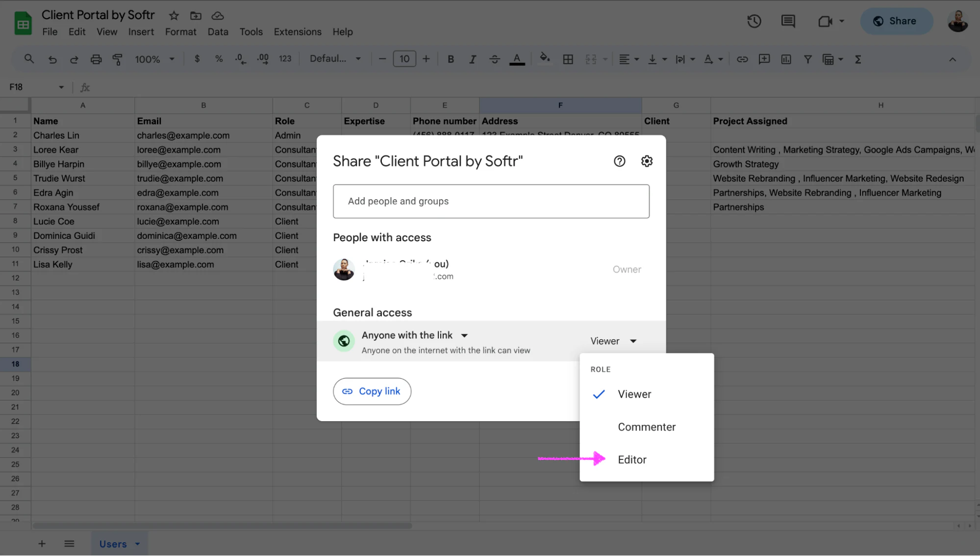Click the create filter funnel icon

point(807,59)
